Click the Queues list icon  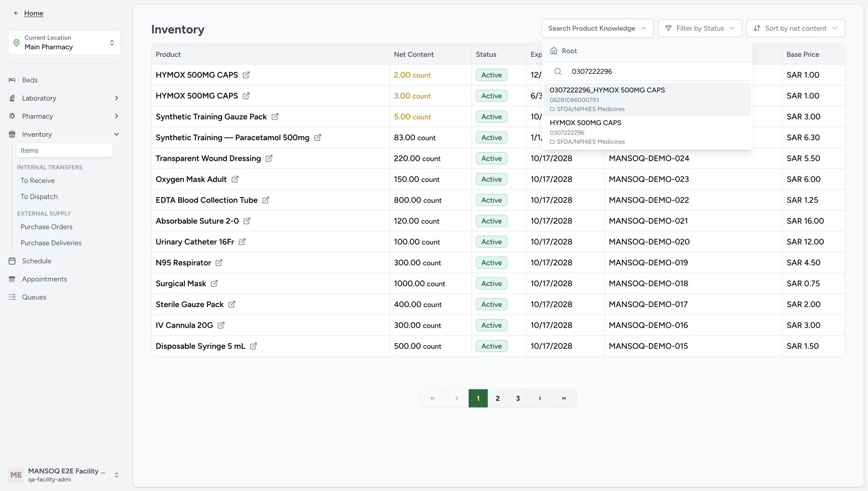12,297
